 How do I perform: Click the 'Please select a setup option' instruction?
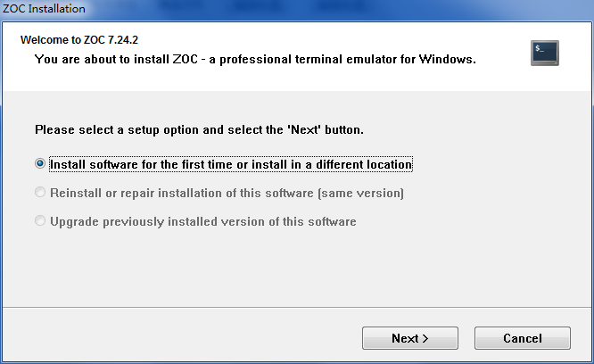click(199, 130)
